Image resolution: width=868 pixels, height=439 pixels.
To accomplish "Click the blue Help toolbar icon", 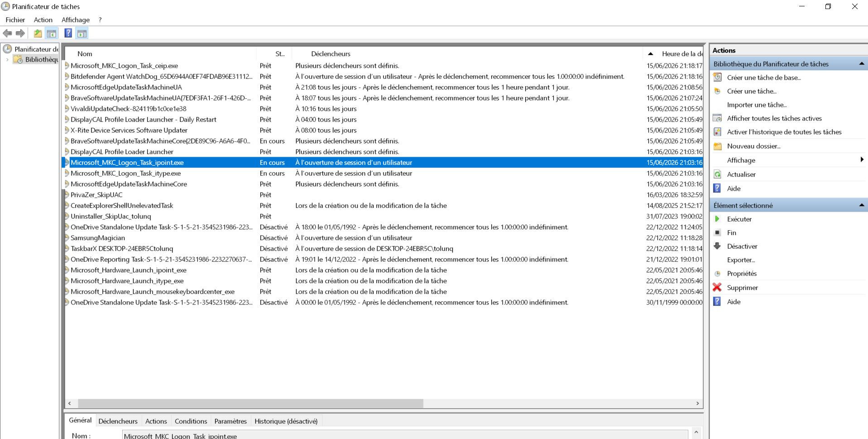I will click(68, 33).
